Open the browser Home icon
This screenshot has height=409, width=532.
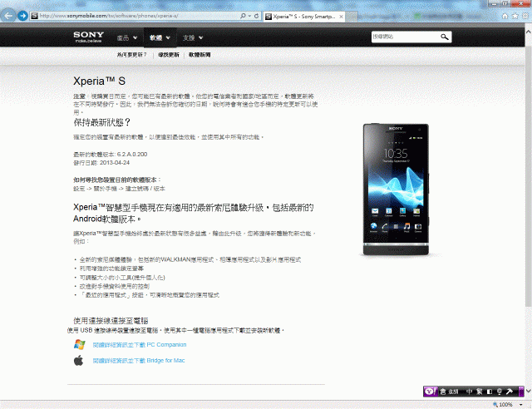[505, 16]
